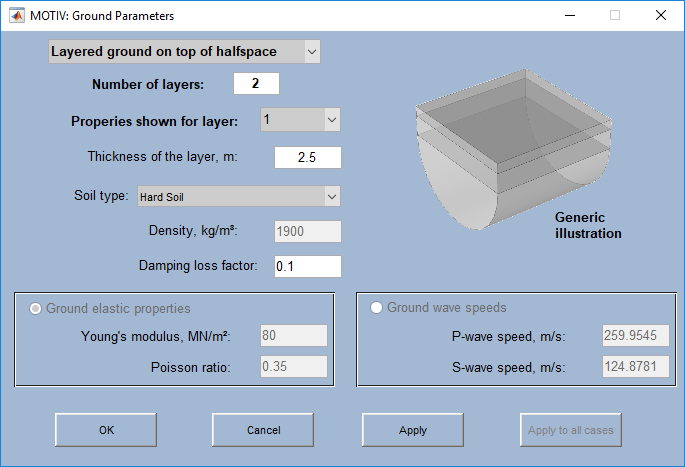Viewport: 685px width, 467px height.
Task: Open the ground model type dropdown
Action: click(x=184, y=51)
